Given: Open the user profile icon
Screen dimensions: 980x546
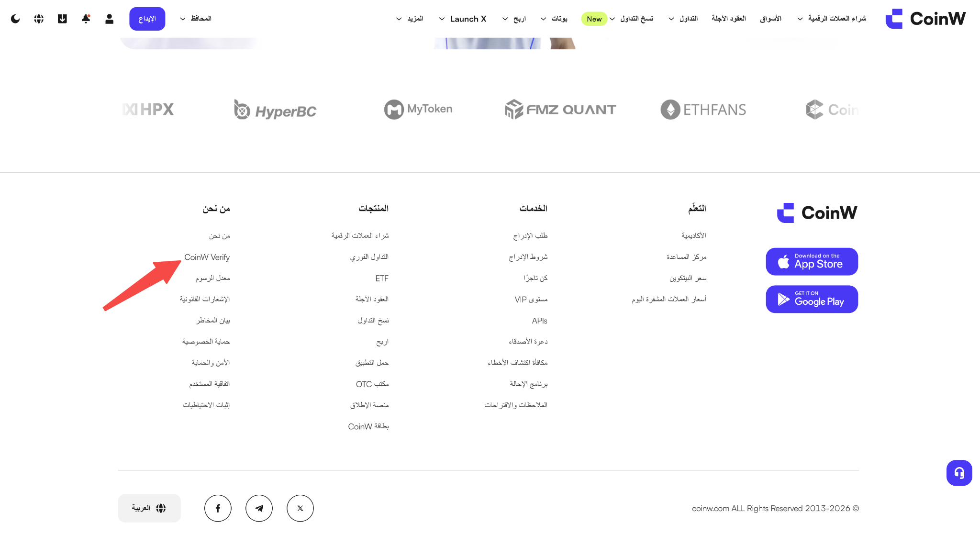Looking at the screenshot, I should [109, 19].
